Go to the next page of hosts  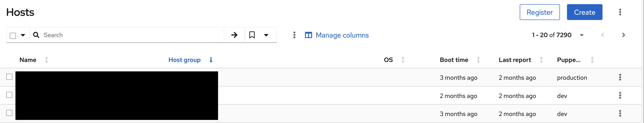point(623,35)
